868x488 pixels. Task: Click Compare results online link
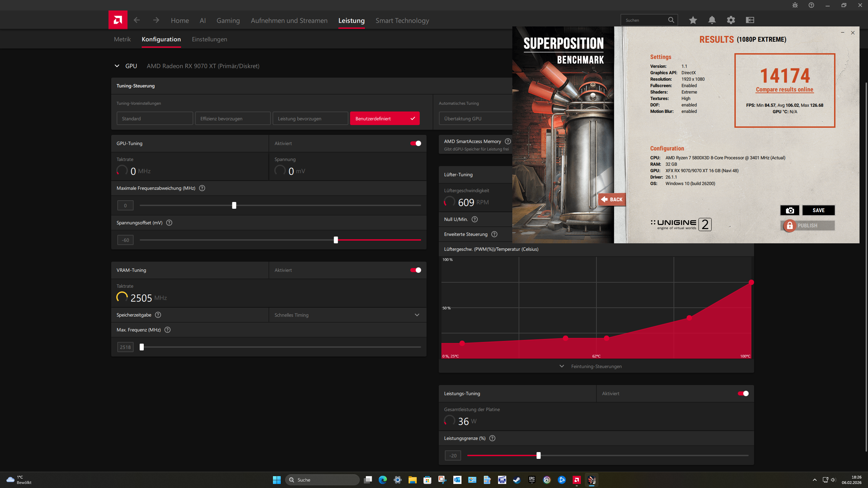click(x=784, y=89)
